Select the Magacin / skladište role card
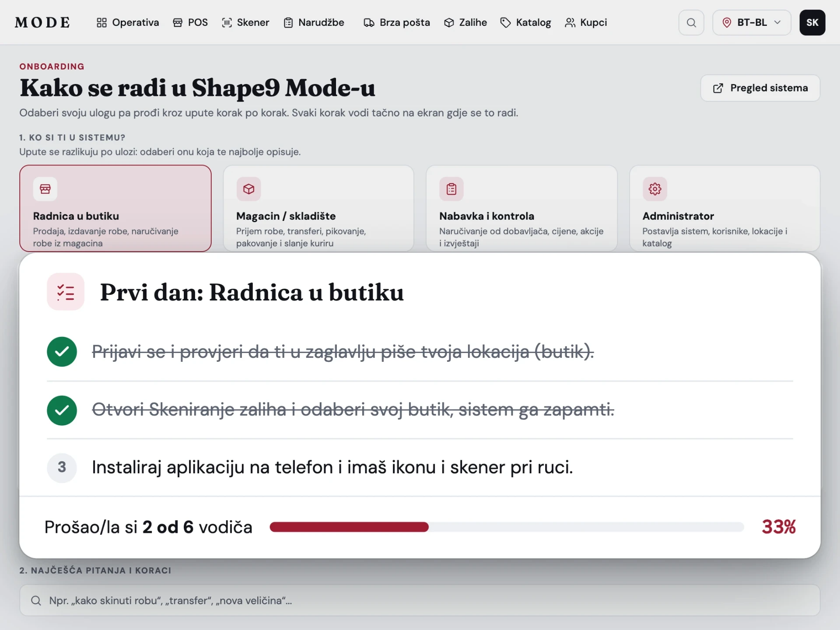Image resolution: width=840 pixels, height=630 pixels. (x=318, y=208)
